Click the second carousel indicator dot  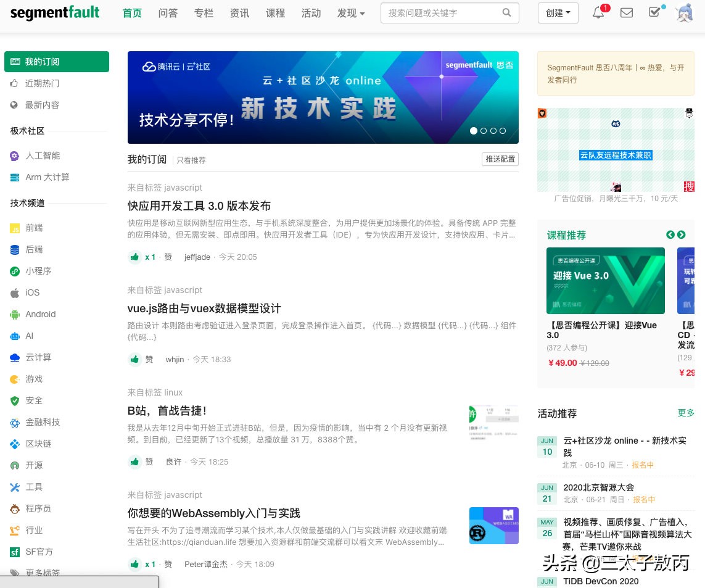pos(484,131)
